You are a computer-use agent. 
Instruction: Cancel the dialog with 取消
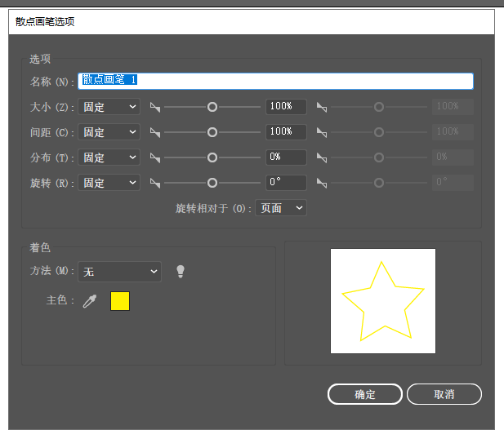click(x=444, y=394)
